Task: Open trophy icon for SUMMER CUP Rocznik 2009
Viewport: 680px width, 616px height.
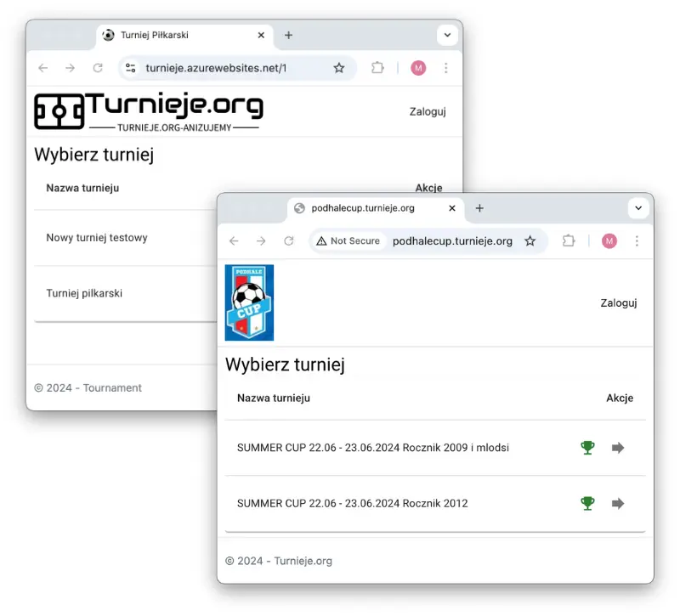Action: [587, 448]
